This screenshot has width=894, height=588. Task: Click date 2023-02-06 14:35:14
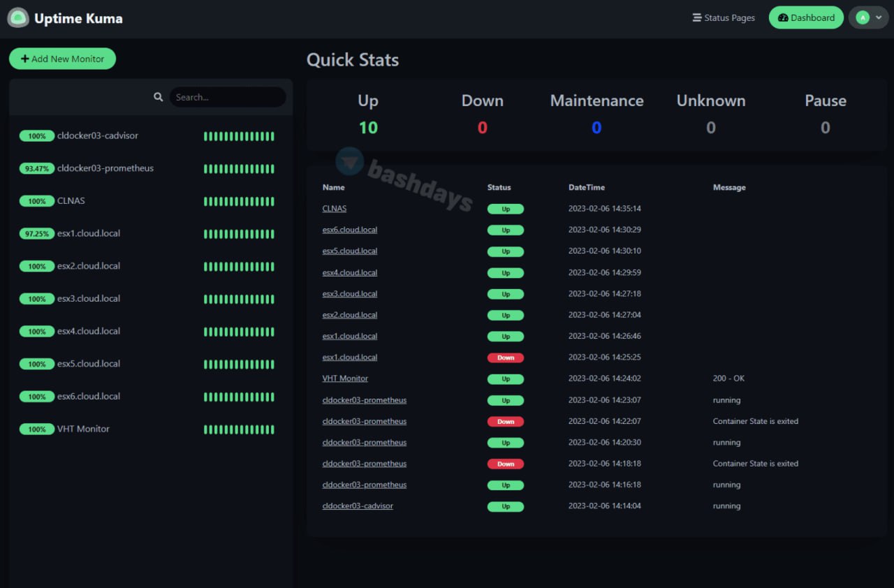(x=605, y=208)
